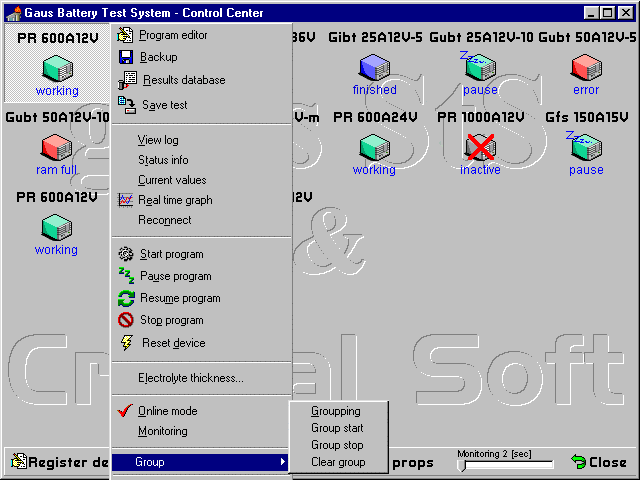Choose Group start in submenu
Image resolution: width=640 pixels, height=480 pixels.
click(x=337, y=428)
